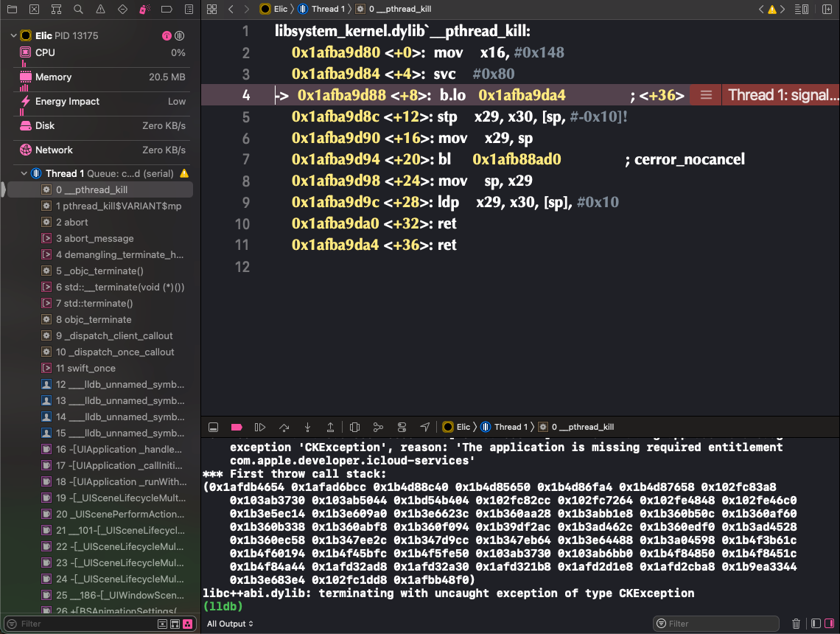Viewport: 840px width, 634px height.
Task: Select frame 3 abort_message
Action: (101, 238)
